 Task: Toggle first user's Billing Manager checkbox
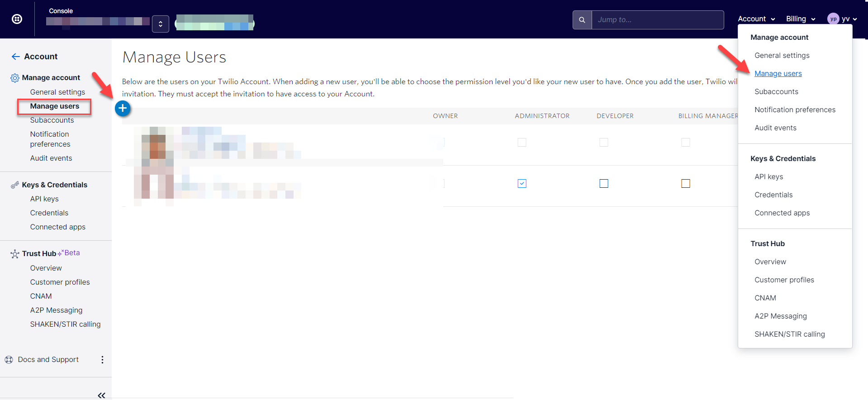pyautogui.click(x=686, y=143)
